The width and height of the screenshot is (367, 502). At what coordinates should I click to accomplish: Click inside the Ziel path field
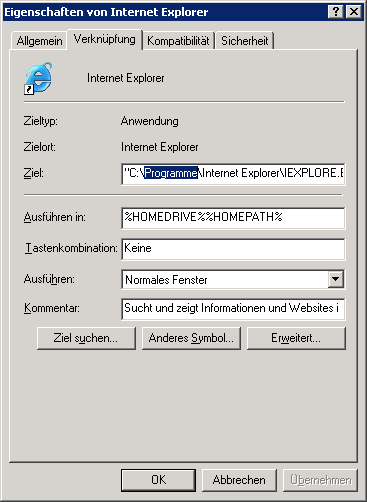(233, 173)
